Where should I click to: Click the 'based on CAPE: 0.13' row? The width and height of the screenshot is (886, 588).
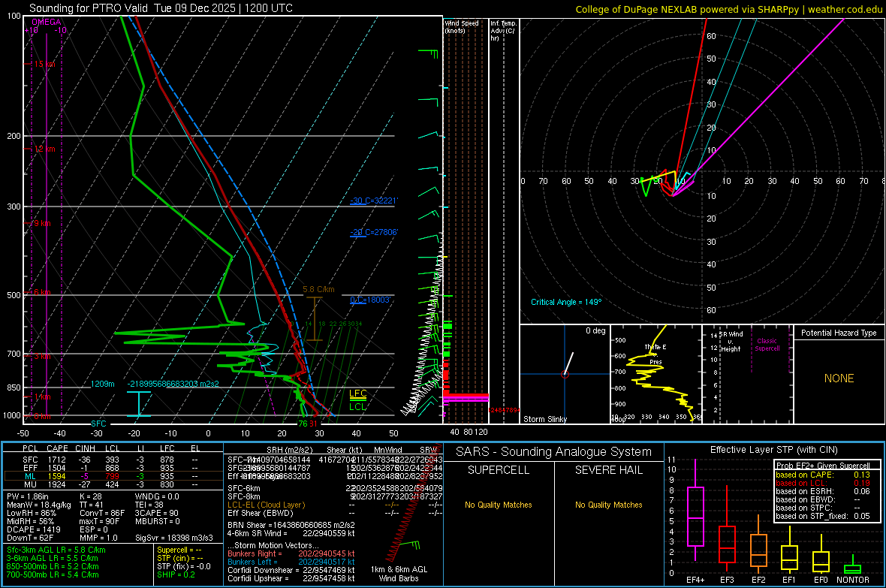823,475
